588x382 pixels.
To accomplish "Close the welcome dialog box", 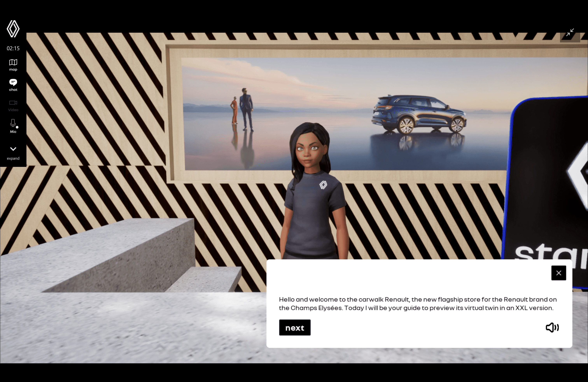I will pyautogui.click(x=559, y=273).
